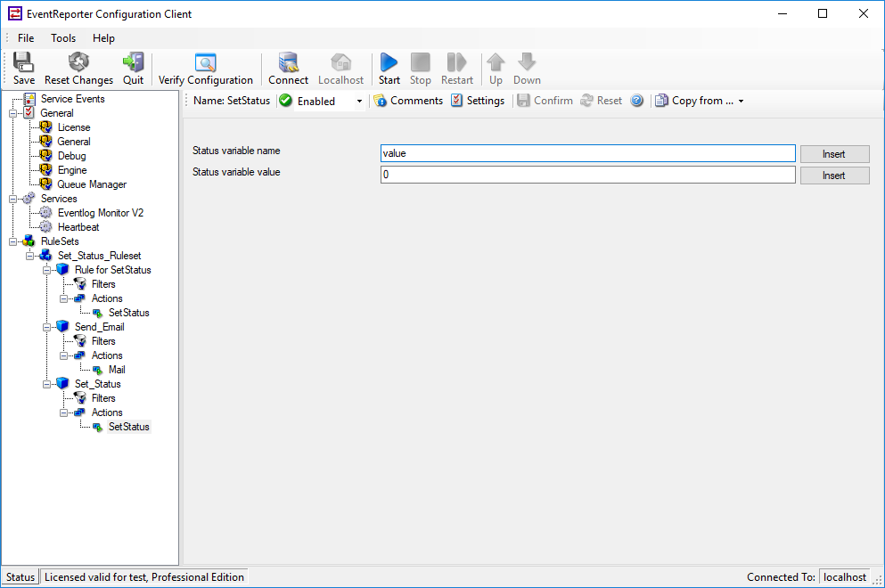Open Queue Manager in the tree

(92, 184)
